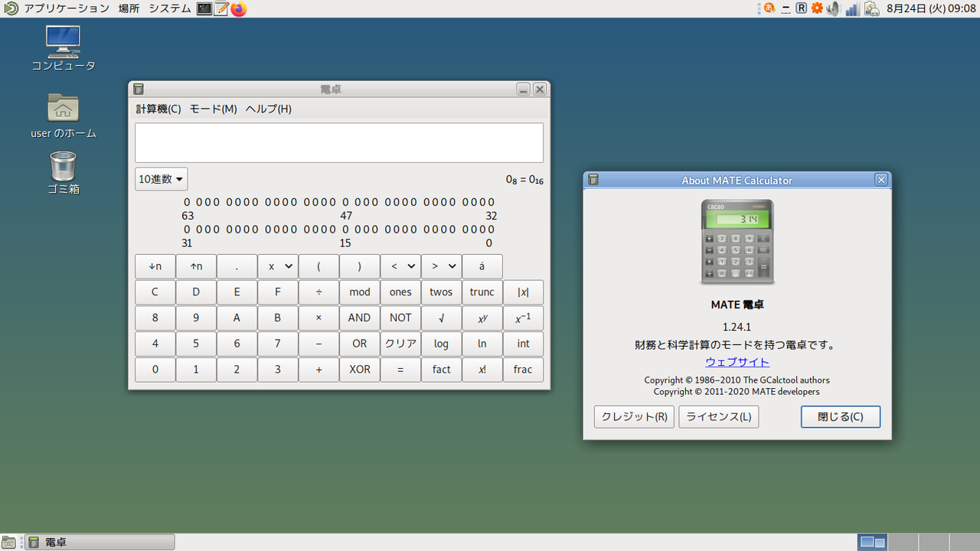Click the calculator logo image in About dialog

pyautogui.click(x=737, y=242)
